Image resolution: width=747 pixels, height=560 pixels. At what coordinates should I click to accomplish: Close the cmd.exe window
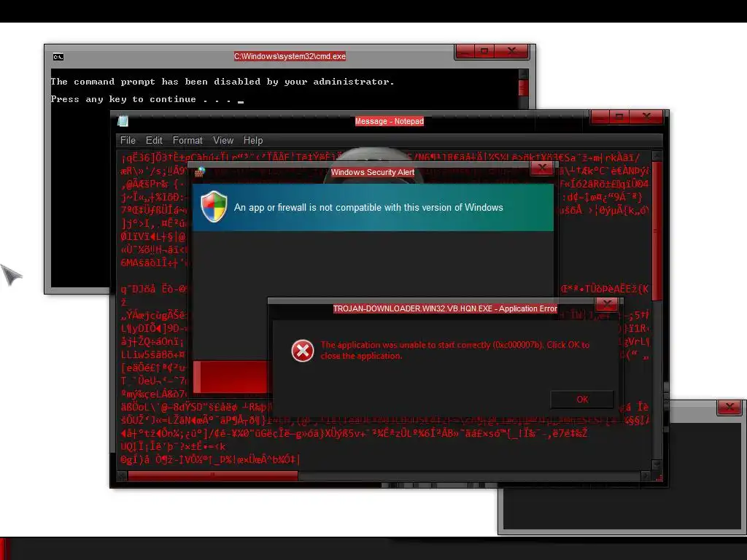(x=511, y=51)
